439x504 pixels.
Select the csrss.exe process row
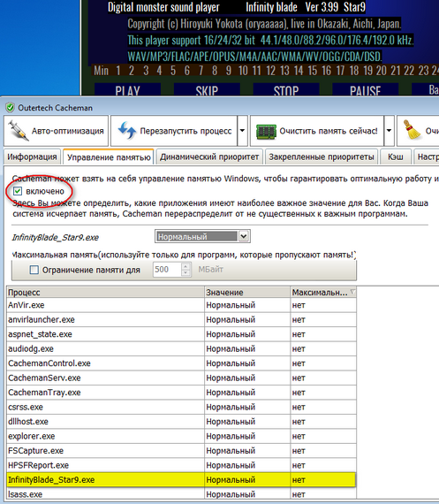tap(181, 407)
